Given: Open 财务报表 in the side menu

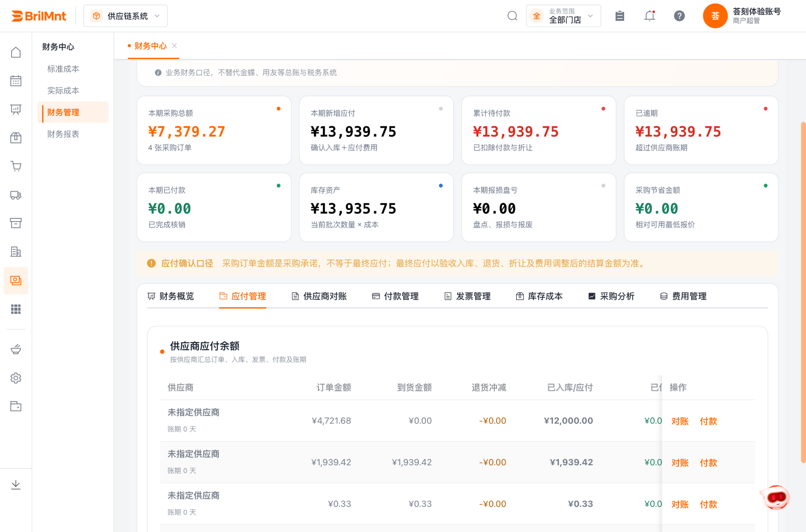Looking at the screenshot, I should (63, 134).
